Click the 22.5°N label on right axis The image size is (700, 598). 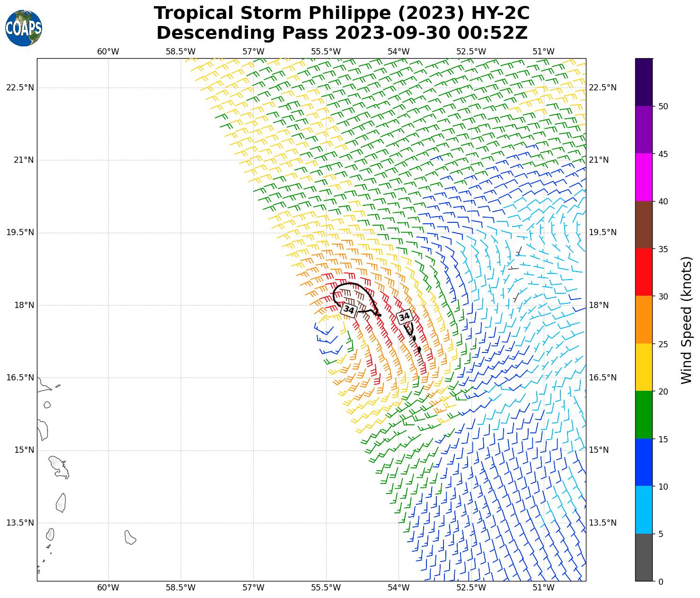(x=603, y=88)
